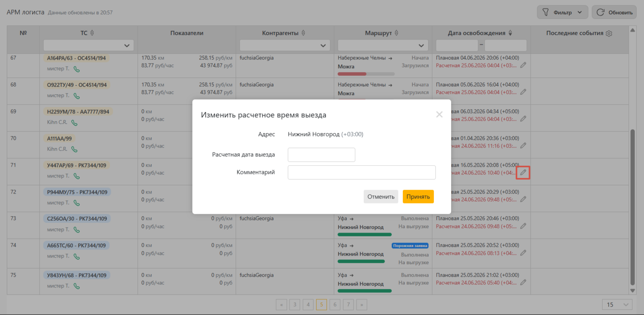This screenshot has height=315, width=644.
Task: Select current page 5
Action: point(322,305)
